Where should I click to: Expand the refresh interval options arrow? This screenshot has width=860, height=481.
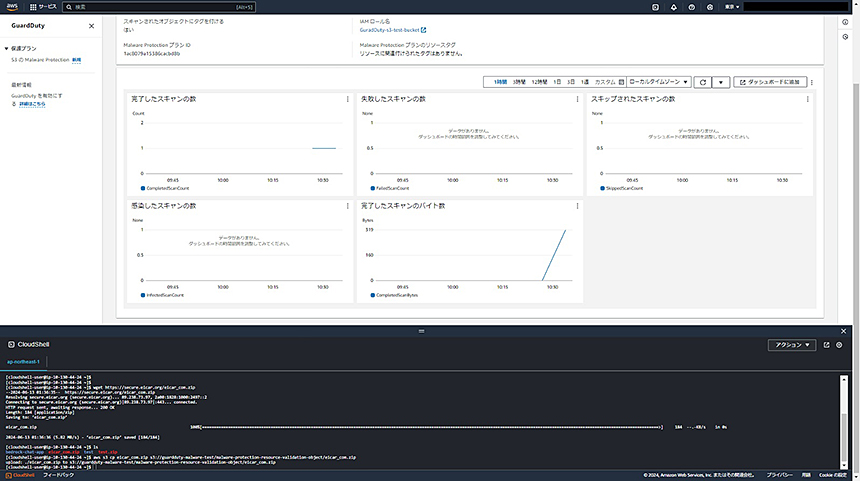click(721, 82)
